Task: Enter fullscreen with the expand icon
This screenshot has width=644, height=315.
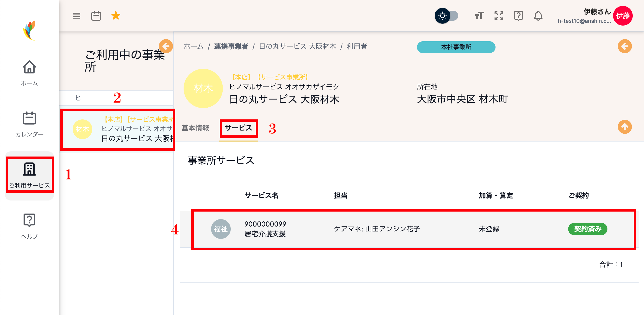Action: [x=499, y=15]
